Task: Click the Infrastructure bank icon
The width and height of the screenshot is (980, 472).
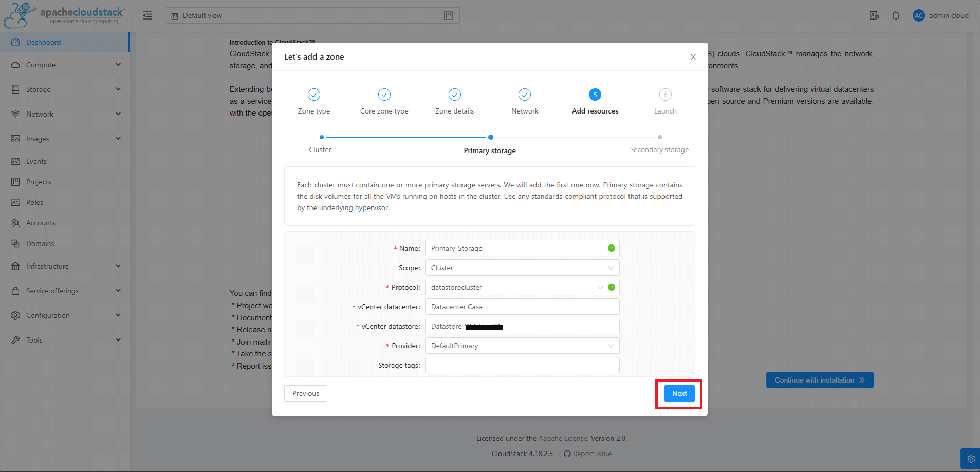Action: click(15, 266)
